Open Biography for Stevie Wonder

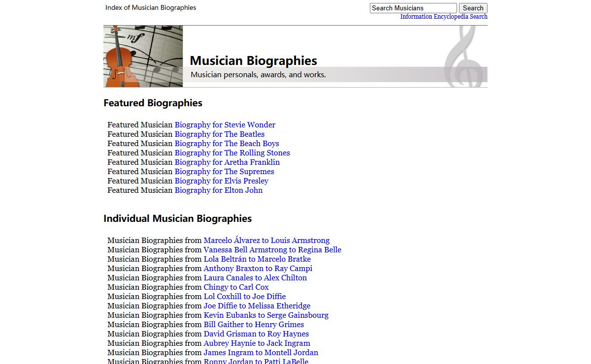225,125
